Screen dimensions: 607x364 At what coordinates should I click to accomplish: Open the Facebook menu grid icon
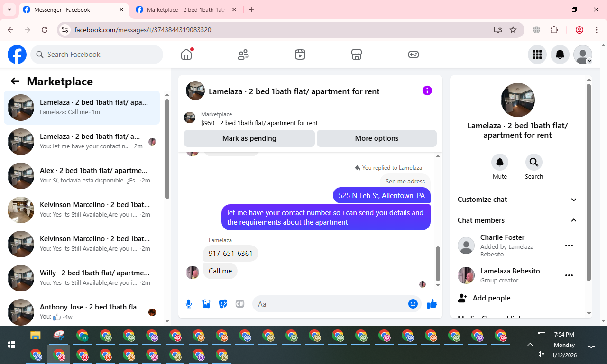537,55
